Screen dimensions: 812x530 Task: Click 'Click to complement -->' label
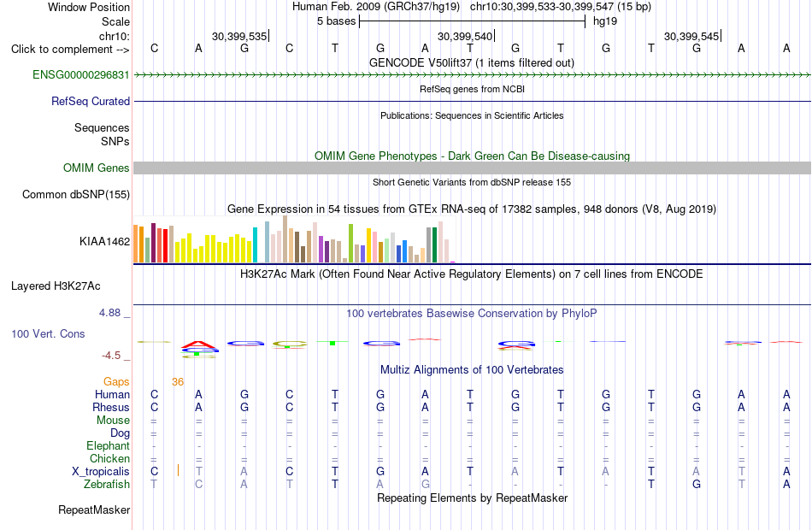[x=70, y=50]
